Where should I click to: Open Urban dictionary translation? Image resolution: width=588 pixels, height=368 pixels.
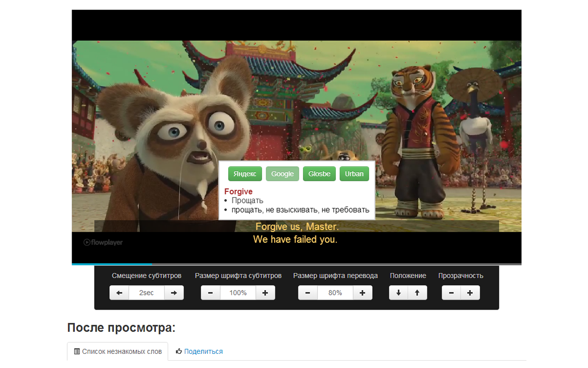coord(354,174)
